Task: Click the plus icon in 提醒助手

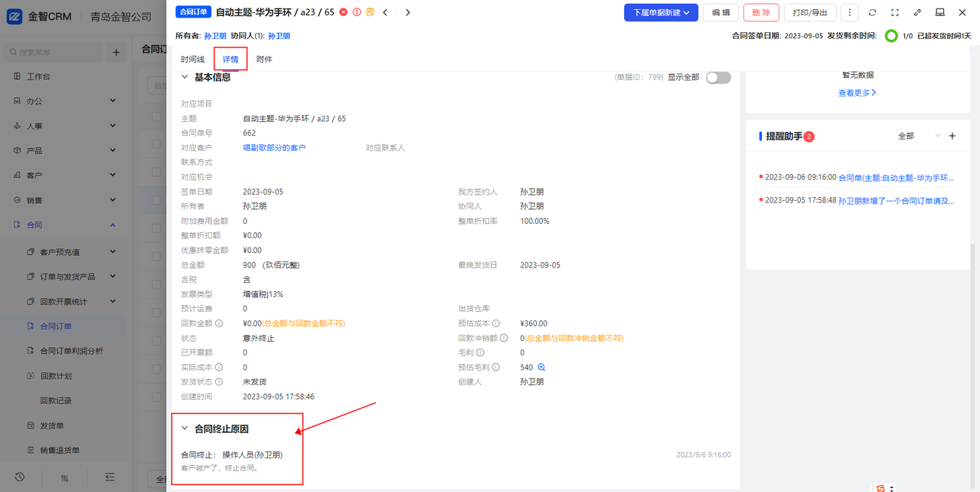Action: coord(952,136)
